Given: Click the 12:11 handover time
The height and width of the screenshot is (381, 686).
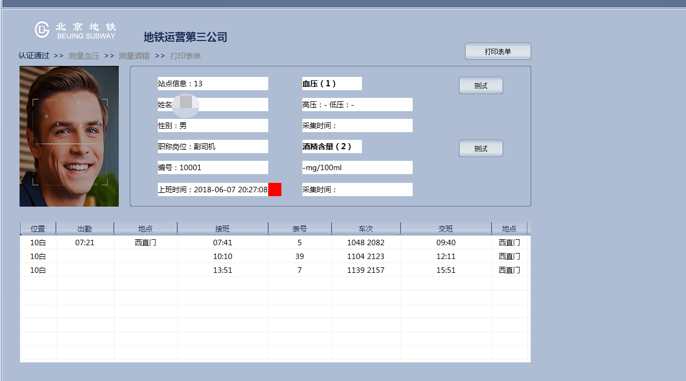Looking at the screenshot, I should [x=445, y=256].
